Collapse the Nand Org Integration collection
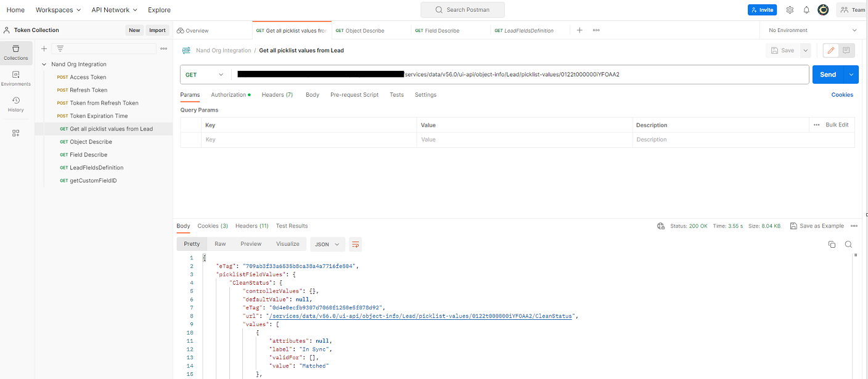The image size is (868, 379). pos(44,64)
